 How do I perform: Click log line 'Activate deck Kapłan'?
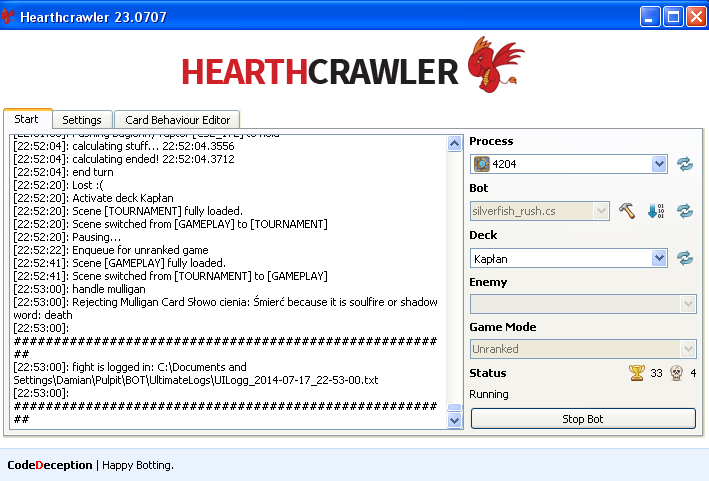(94, 198)
